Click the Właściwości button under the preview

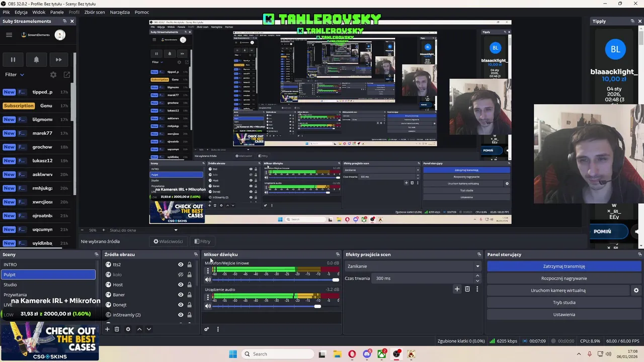pyautogui.click(x=168, y=241)
